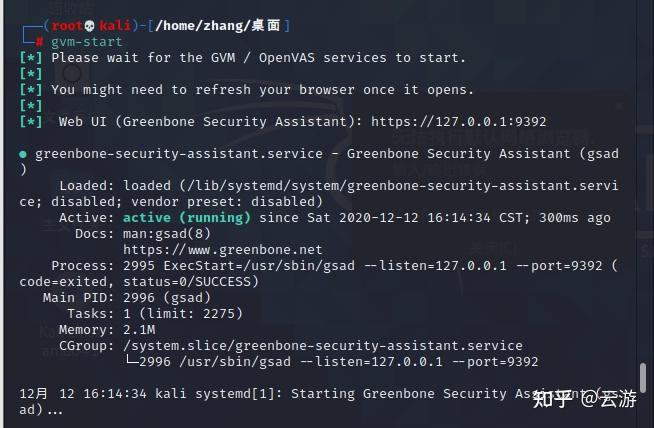The width and height of the screenshot is (654, 428).
Task: Click the /system.slice CGroup path
Action: [320, 346]
